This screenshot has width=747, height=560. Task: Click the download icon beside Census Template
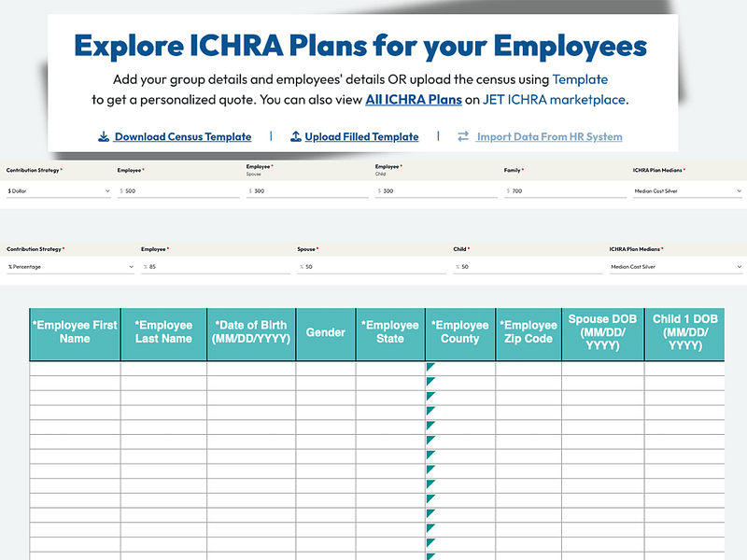104,137
